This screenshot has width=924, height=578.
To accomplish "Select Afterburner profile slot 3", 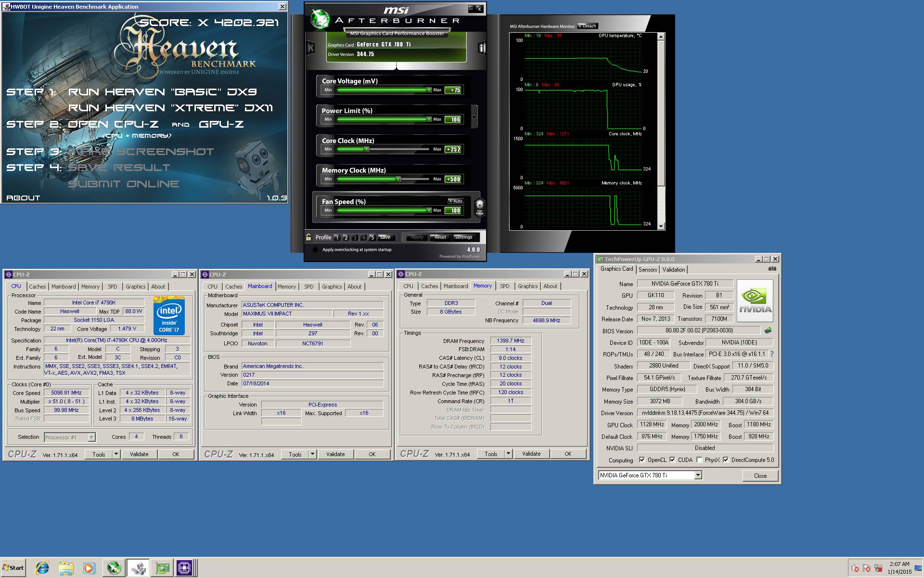I will pos(355,237).
